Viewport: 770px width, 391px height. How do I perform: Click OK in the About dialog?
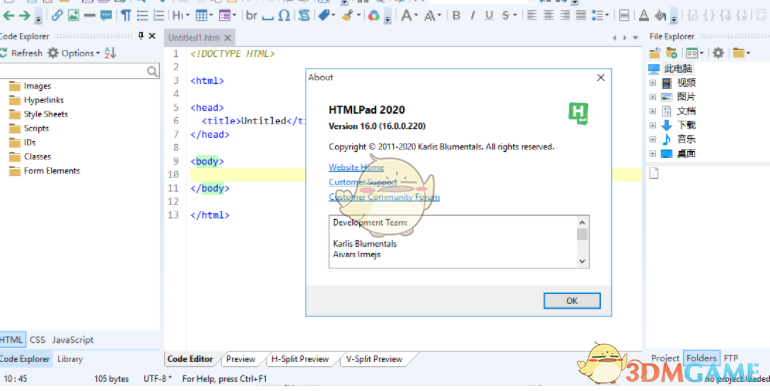coord(572,301)
